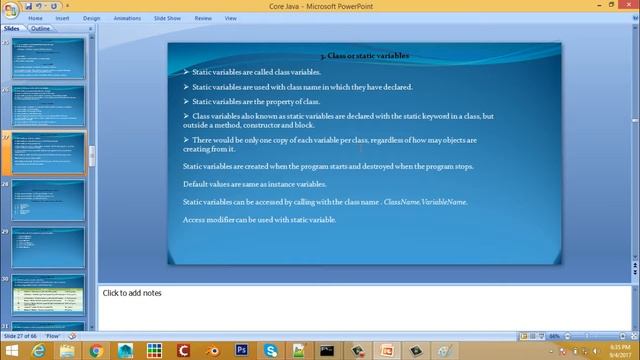
Task: Select the Slides pane tab
Action: coord(11,29)
